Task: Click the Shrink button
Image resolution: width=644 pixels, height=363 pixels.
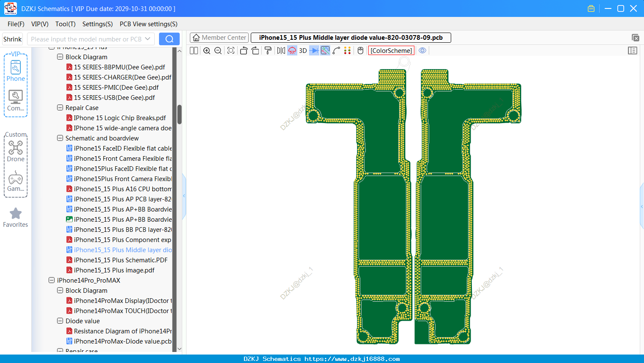Action: [x=13, y=39]
